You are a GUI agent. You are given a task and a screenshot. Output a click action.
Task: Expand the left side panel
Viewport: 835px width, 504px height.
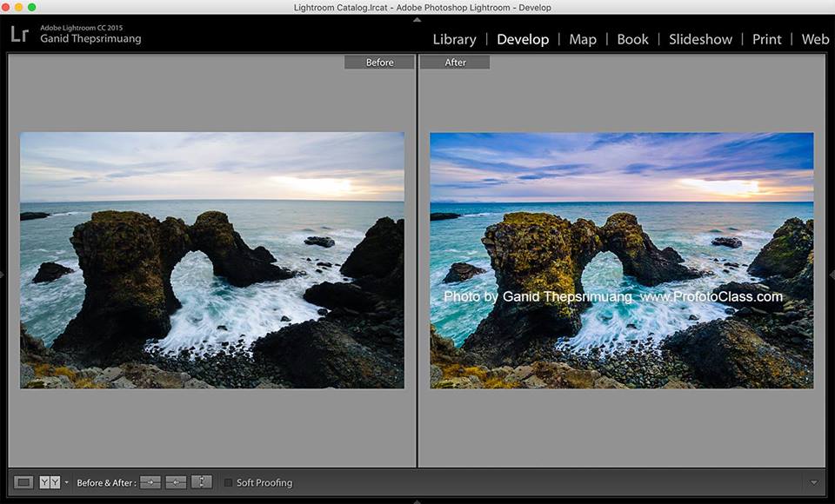click(3, 275)
